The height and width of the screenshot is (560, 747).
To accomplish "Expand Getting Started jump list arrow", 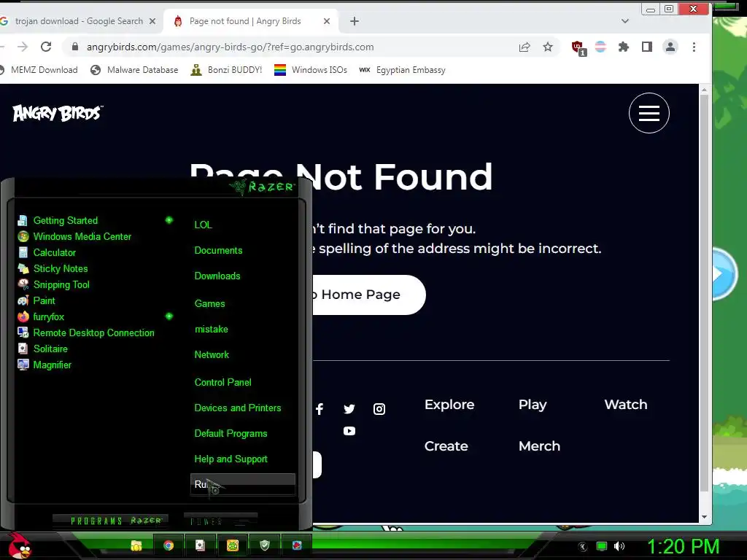I will tap(169, 220).
